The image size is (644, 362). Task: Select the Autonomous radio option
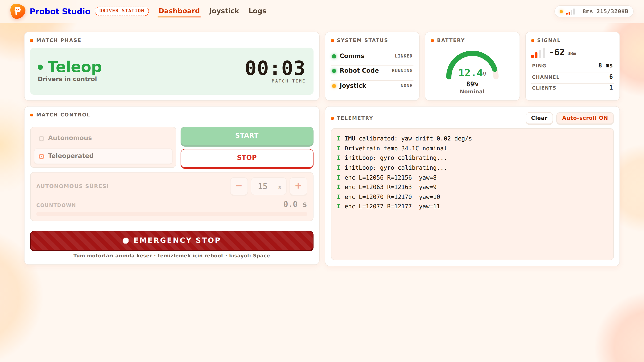(103, 138)
